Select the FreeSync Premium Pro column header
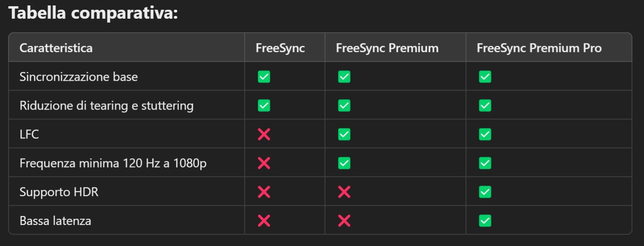The height and width of the screenshot is (246, 644). pos(539,48)
